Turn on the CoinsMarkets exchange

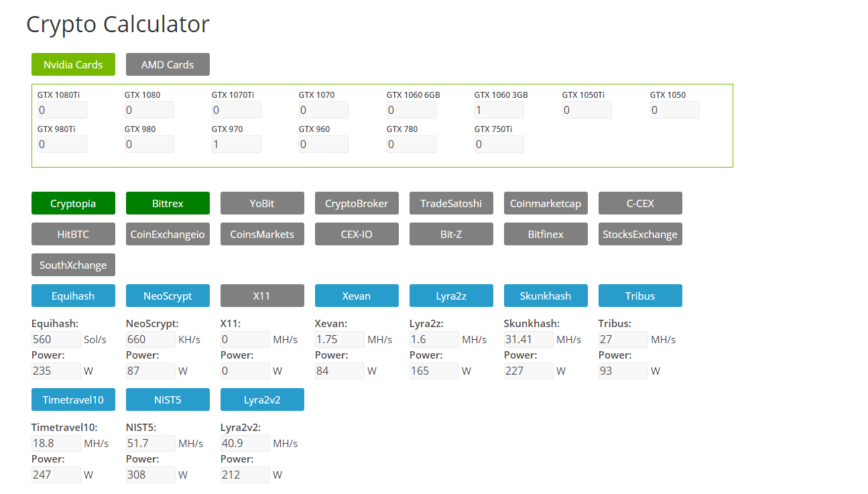262,234
